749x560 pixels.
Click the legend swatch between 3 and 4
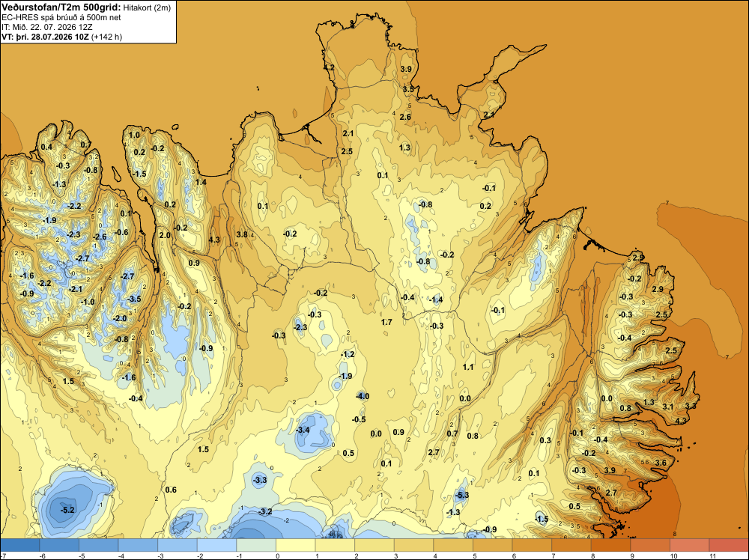[413, 545]
